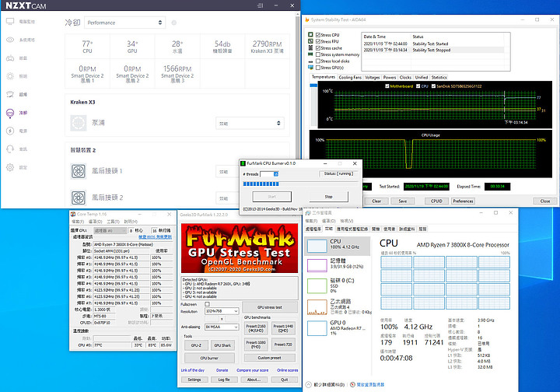Toggle SanDisk graph checkbox in AIDA64
This screenshot has width=560, height=392.
433,86
